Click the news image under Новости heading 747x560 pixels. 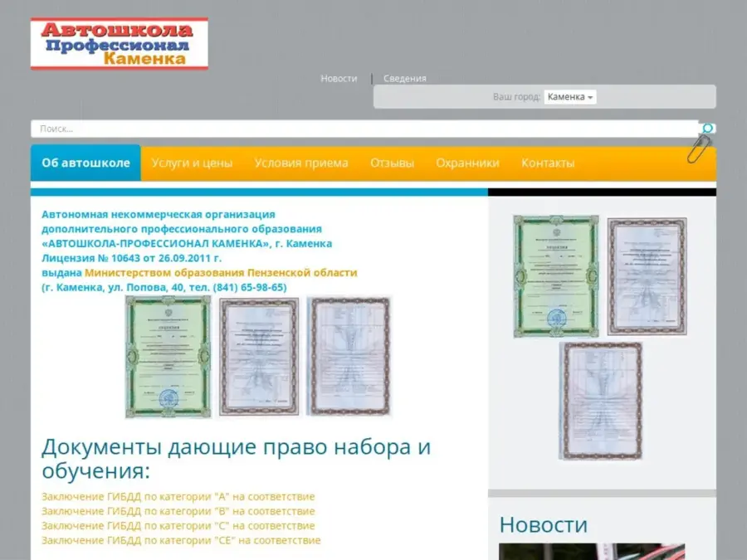click(591, 552)
